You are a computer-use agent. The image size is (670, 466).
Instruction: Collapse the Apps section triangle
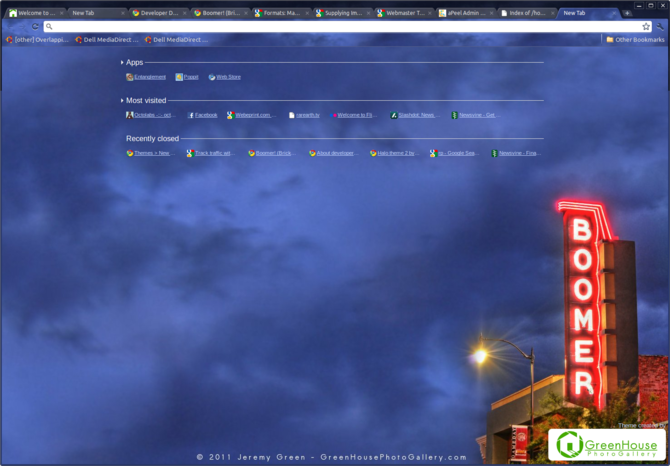tap(122, 63)
